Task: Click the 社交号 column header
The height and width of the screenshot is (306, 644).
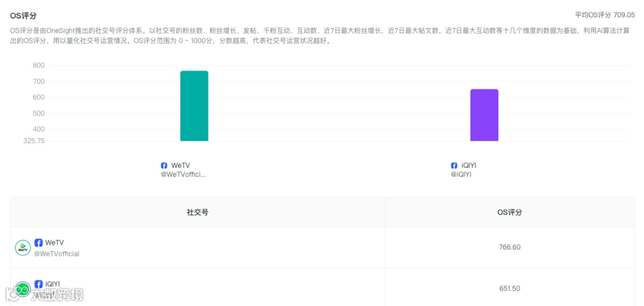Action: coord(197,213)
